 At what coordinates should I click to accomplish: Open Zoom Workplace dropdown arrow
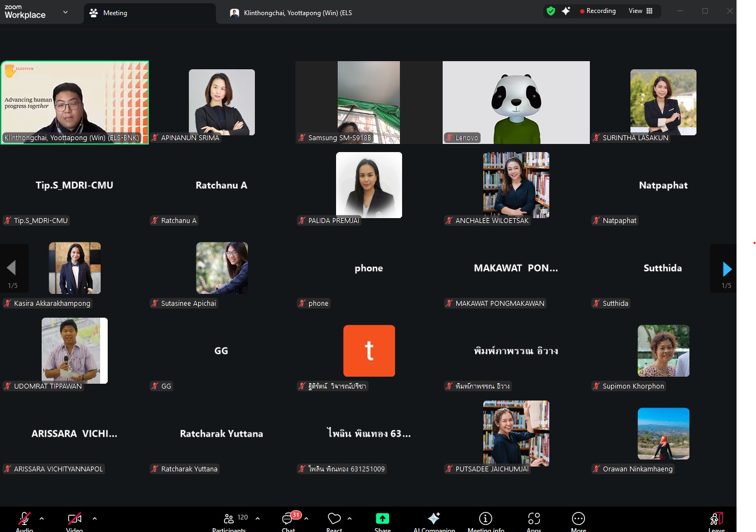coord(65,12)
